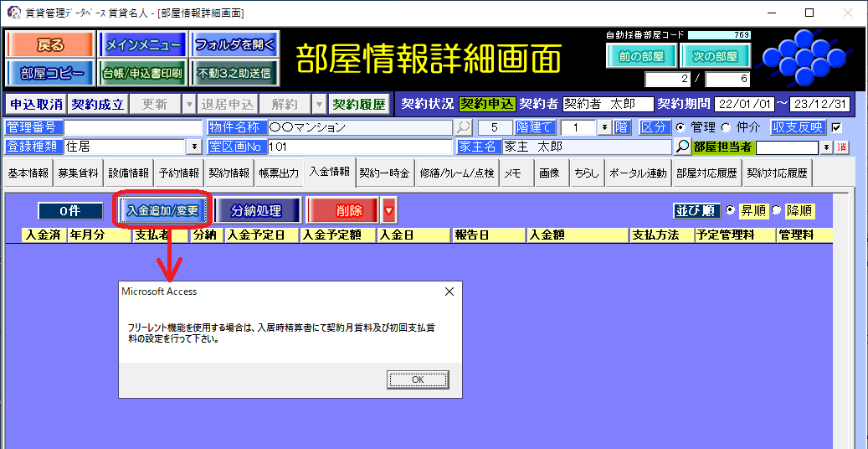Expand the red arrow next to 削除
Image resolution: width=868 pixels, height=449 pixels.
[388, 211]
